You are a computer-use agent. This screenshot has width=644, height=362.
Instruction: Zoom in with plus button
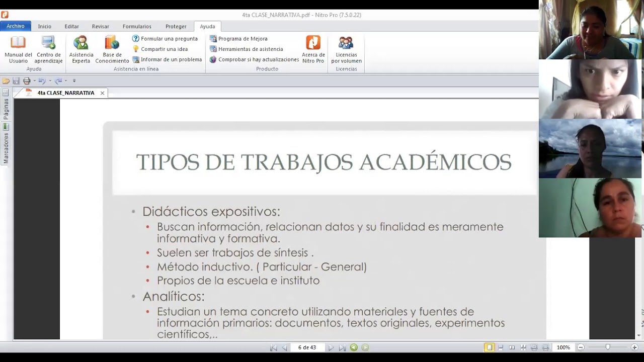[634, 347]
